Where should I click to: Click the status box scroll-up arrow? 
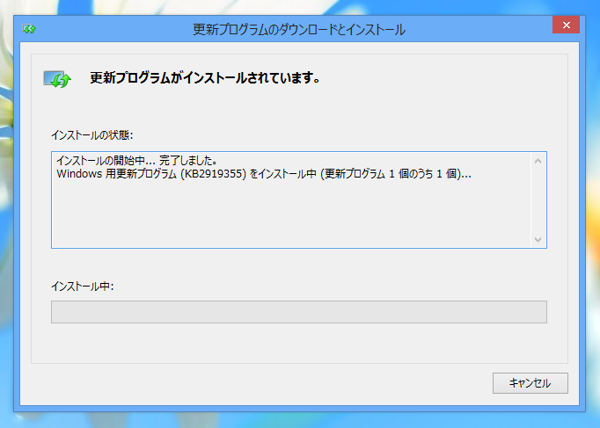click(x=538, y=161)
